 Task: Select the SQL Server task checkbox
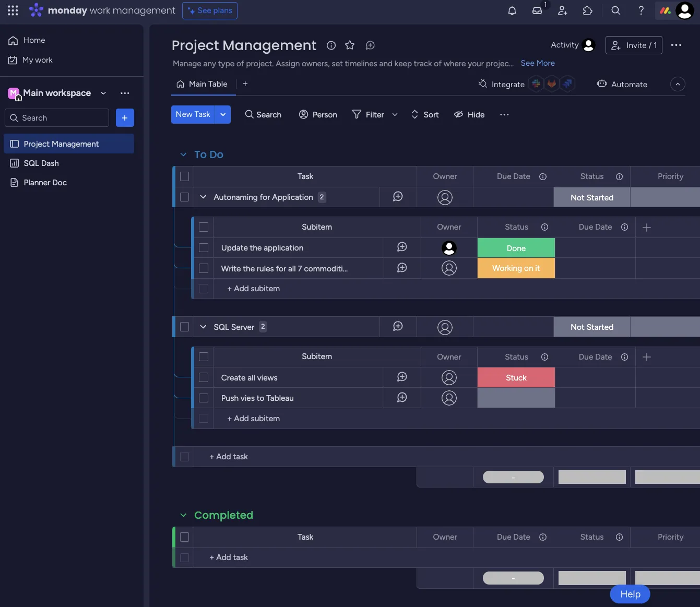pos(185,327)
